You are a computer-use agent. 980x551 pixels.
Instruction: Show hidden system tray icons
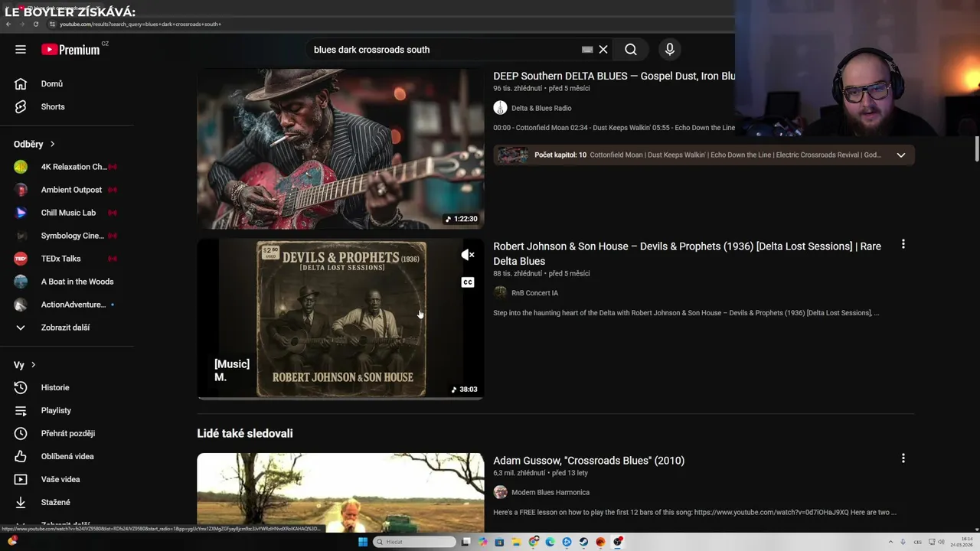pyautogui.click(x=890, y=542)
